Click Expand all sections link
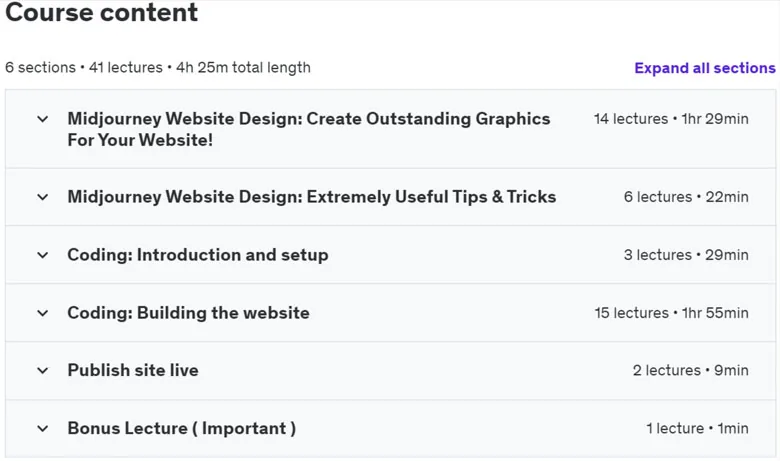 pyautogui.click(x=705, y=68)
